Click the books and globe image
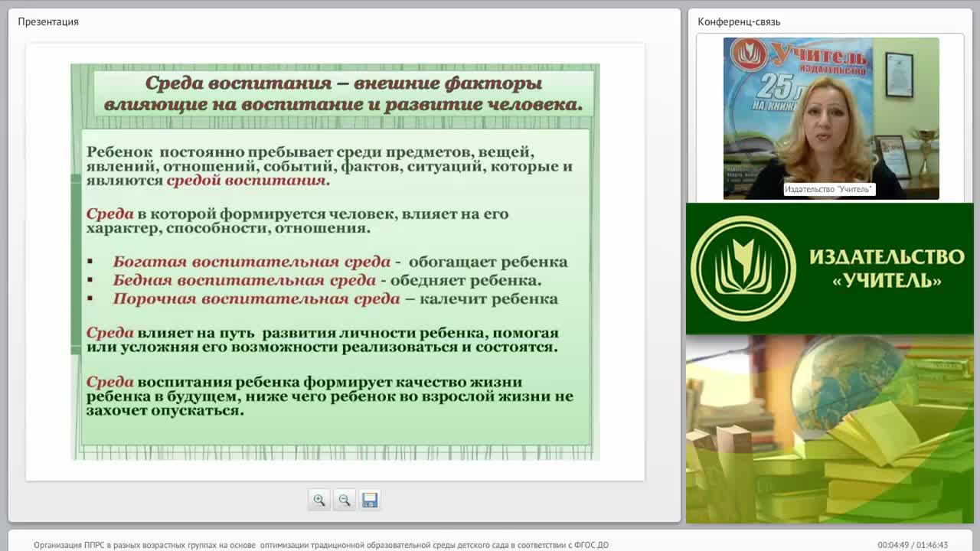This screenshot has width=980, height=551. point(829,429)
